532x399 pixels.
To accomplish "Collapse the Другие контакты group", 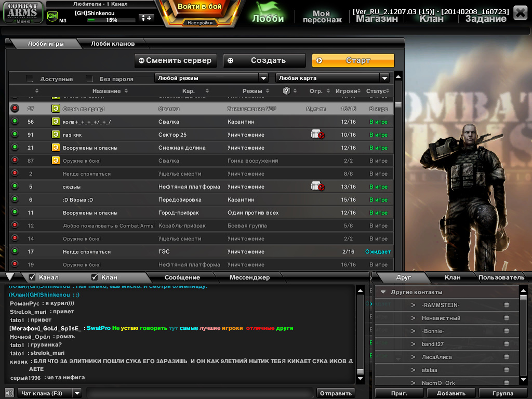I will pyautogui.click(x=383, y=292).
